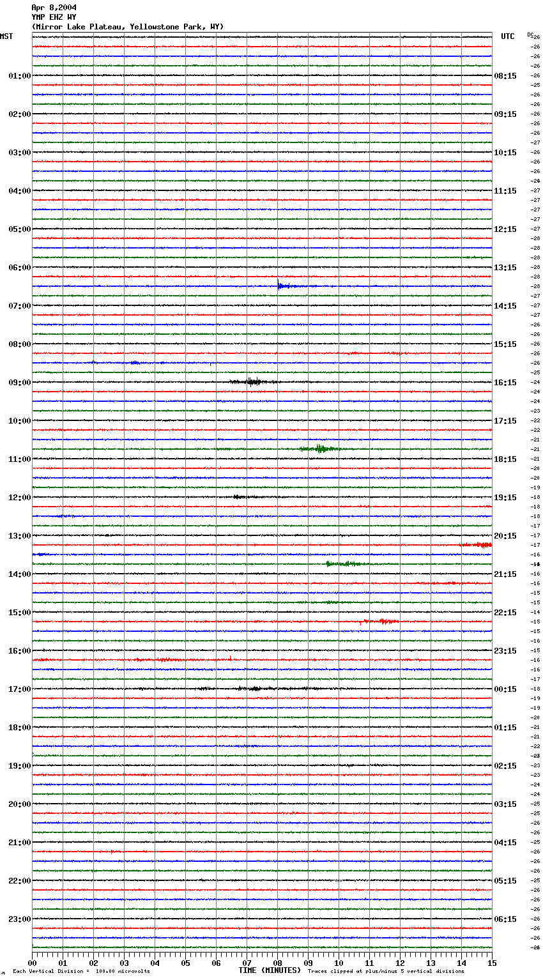Click the '00' minute axis tick label
This screenshot has width=543, height=980.
32,963
